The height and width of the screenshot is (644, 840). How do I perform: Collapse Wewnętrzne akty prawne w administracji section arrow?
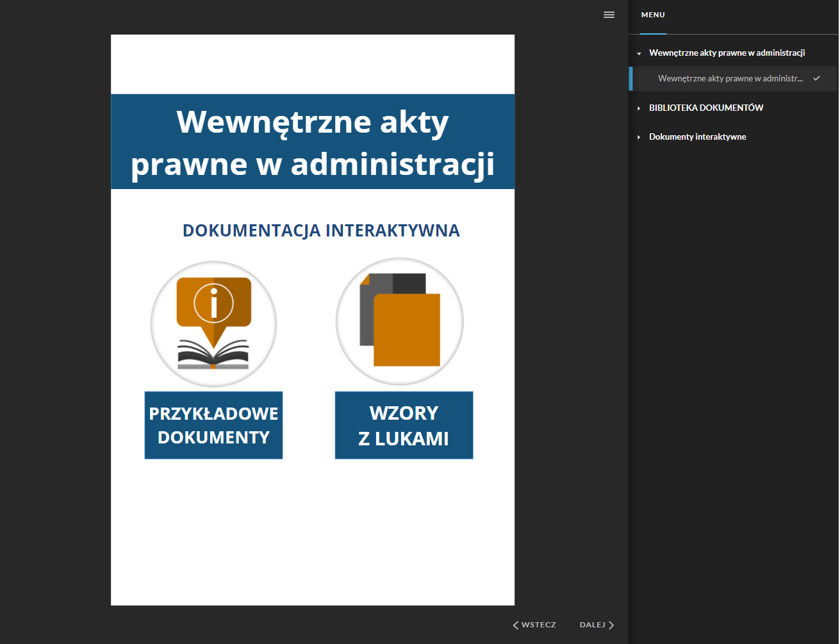tap(639, 54)
